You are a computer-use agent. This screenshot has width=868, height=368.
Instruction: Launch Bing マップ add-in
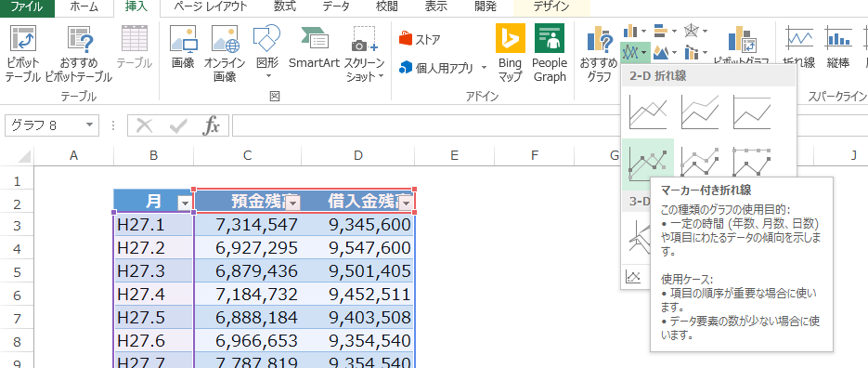click(x=510, y=53)
